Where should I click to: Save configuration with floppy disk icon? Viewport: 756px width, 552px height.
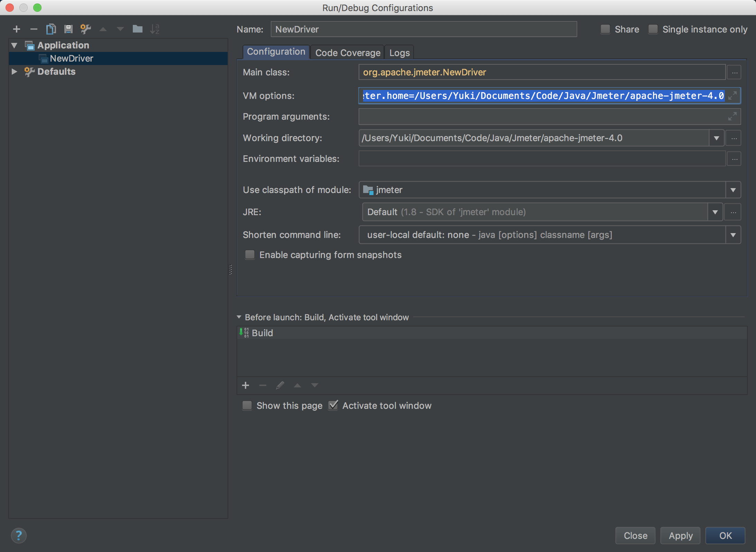click(x=68, y=29)
